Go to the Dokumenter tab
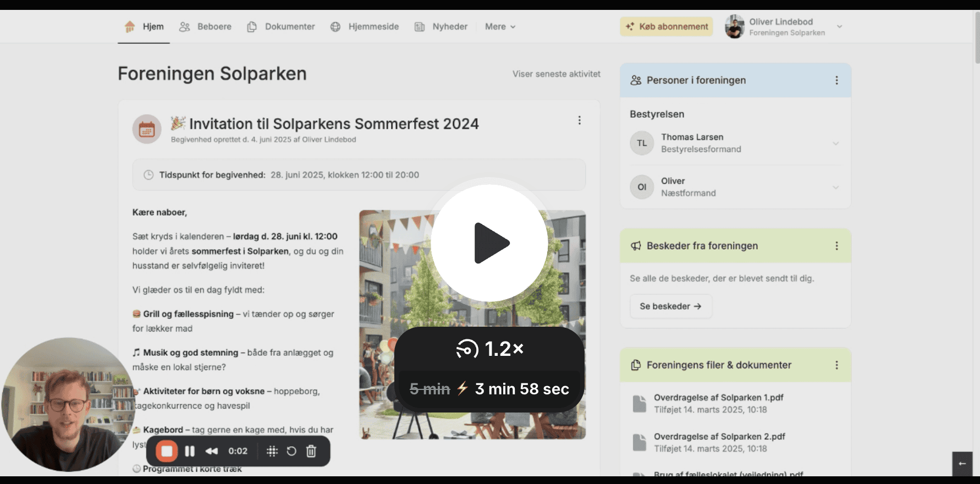 coord(281,26)
